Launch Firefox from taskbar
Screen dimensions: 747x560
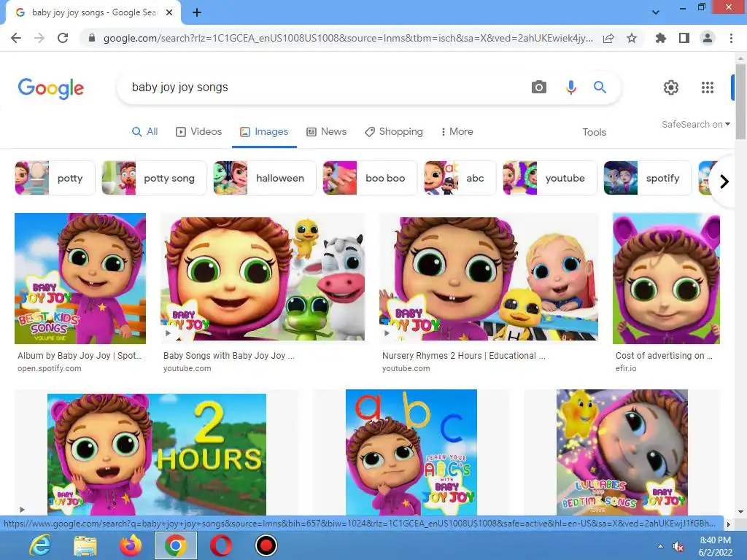click(x=131, y=545)
